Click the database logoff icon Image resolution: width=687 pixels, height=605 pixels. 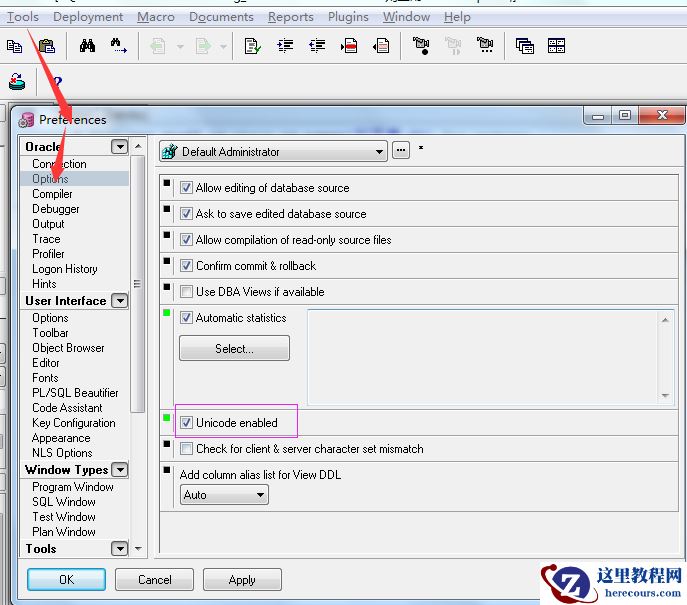pos(17,82)
